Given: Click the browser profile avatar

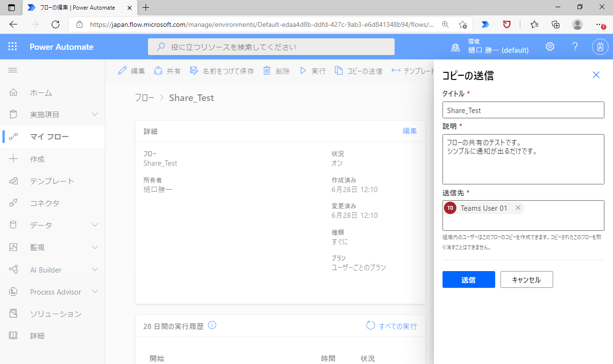Looking at the screenshot, I should tap(578, 24).
